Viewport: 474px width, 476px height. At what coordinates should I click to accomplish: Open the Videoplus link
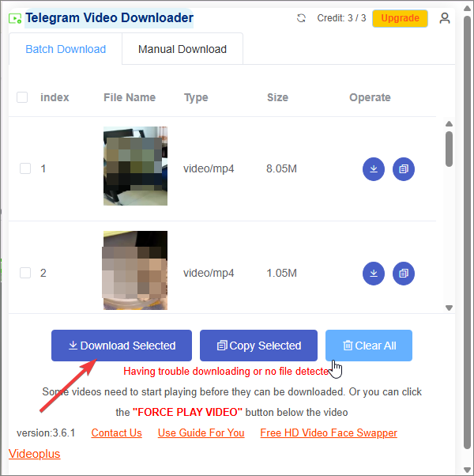tap(34, 454)
